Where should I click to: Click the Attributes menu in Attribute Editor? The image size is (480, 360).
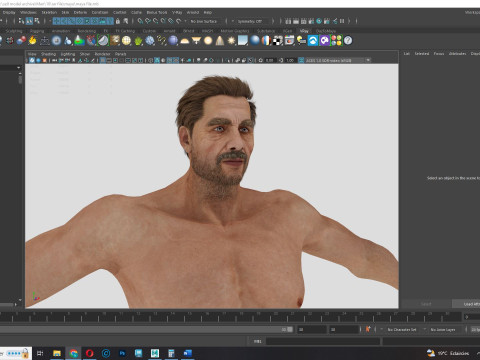pyautogui.click(x=457, y=54)
